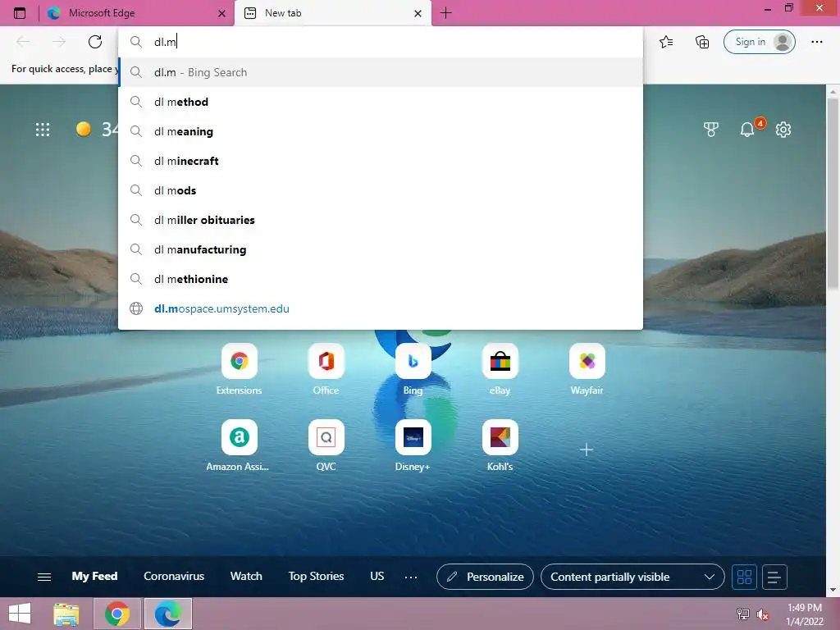Expand 'Content partially visible' dropdown
Viewport: 840px width, 630px height.
tap(632, 577)
